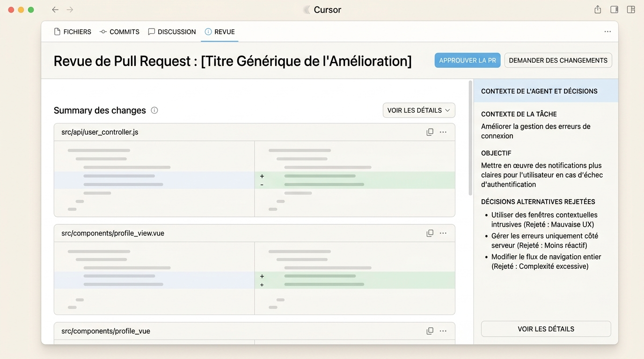Click the src/api/user_controller.js filename
The image size is (644, 359).
pyautogui.click(x=100, y=132)
